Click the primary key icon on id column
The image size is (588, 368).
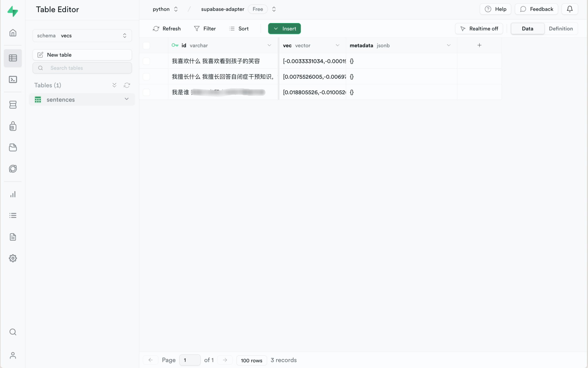pos(175,45)
